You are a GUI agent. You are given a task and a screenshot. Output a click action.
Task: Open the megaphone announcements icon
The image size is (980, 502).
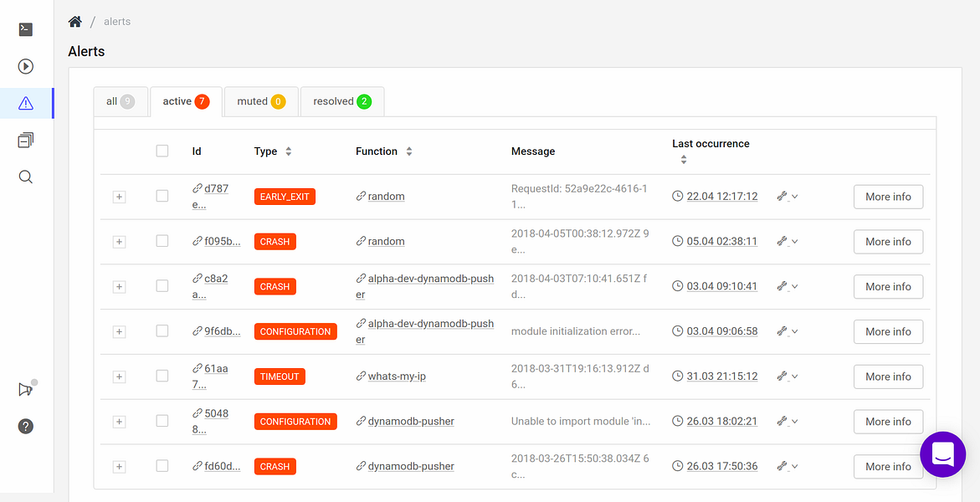pyautogui.click(x=26, y=390)
